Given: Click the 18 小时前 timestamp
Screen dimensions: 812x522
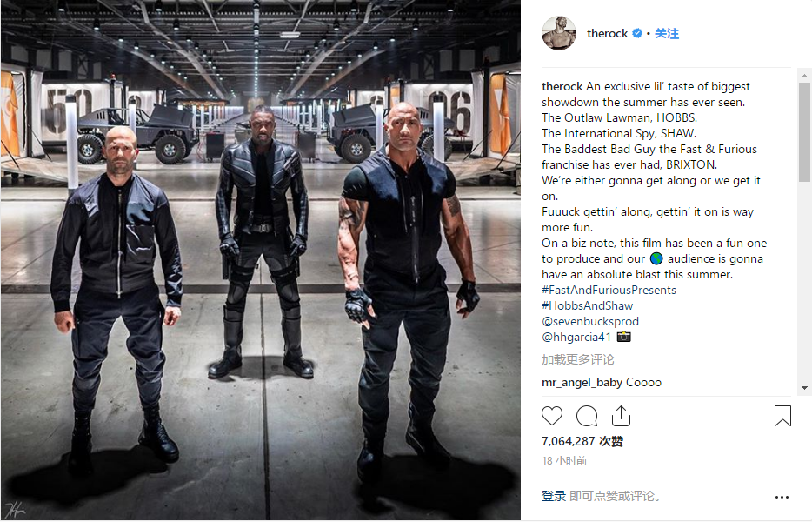Looking at the screenshot, I should tap(564, 461).
